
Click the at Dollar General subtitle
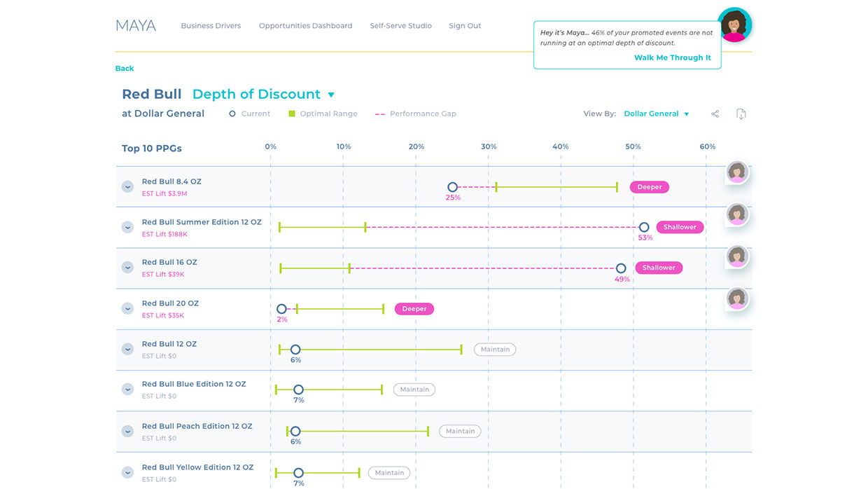pyautogui.click(x=163, y=113)
